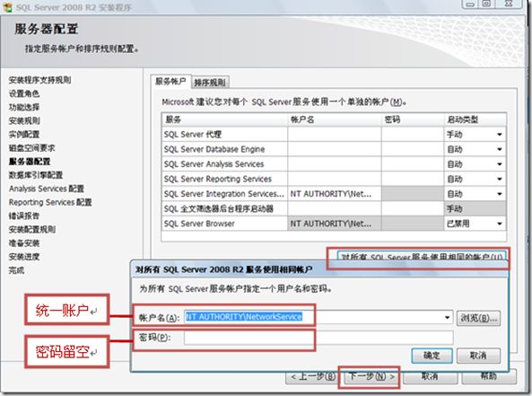Click 完成 in the step list
The width and height of the screenshot is (532, 396).
16,270
